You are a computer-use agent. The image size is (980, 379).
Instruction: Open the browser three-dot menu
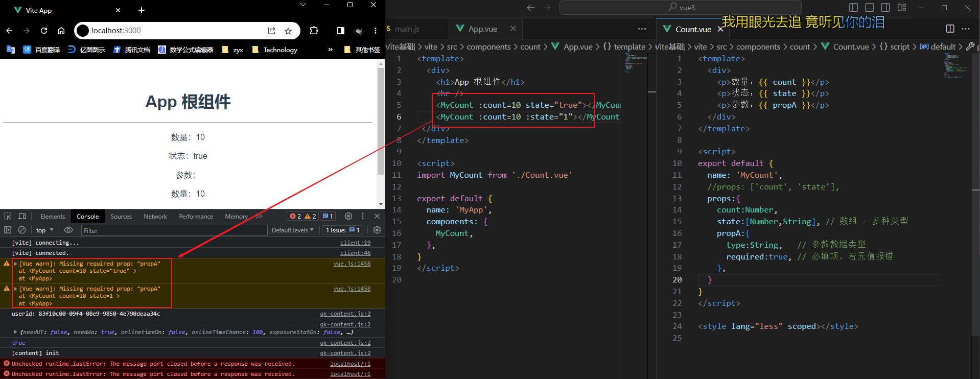[x=376, y=31]
